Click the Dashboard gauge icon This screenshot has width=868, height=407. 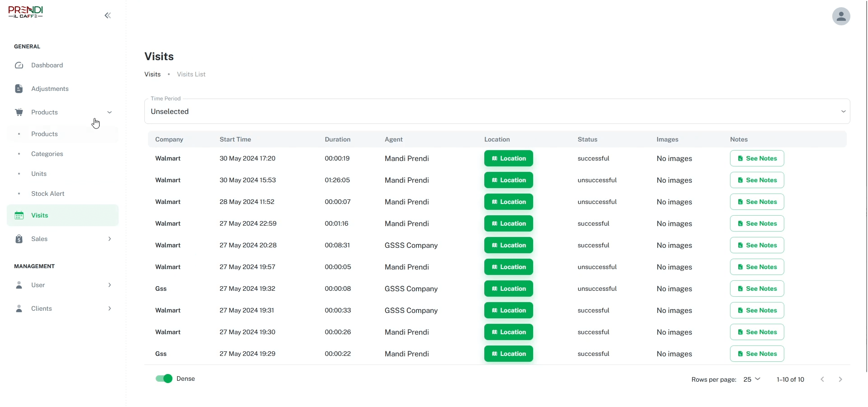[x=19, y=65]
